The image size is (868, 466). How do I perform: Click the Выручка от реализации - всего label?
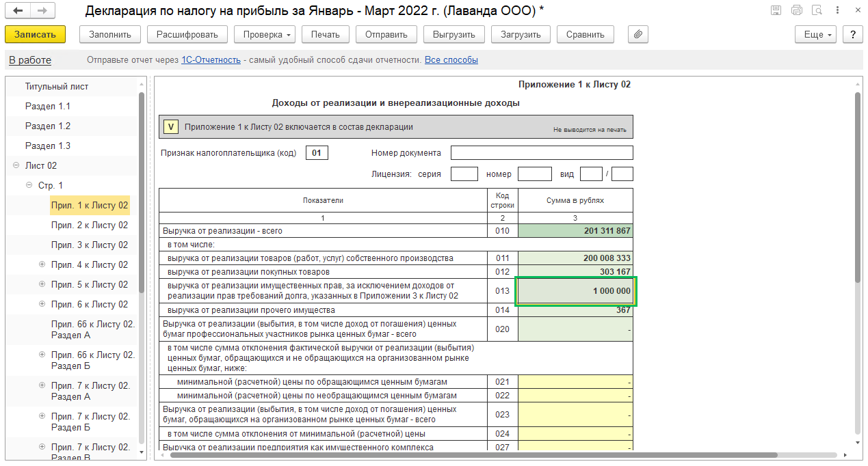[222, 231]
